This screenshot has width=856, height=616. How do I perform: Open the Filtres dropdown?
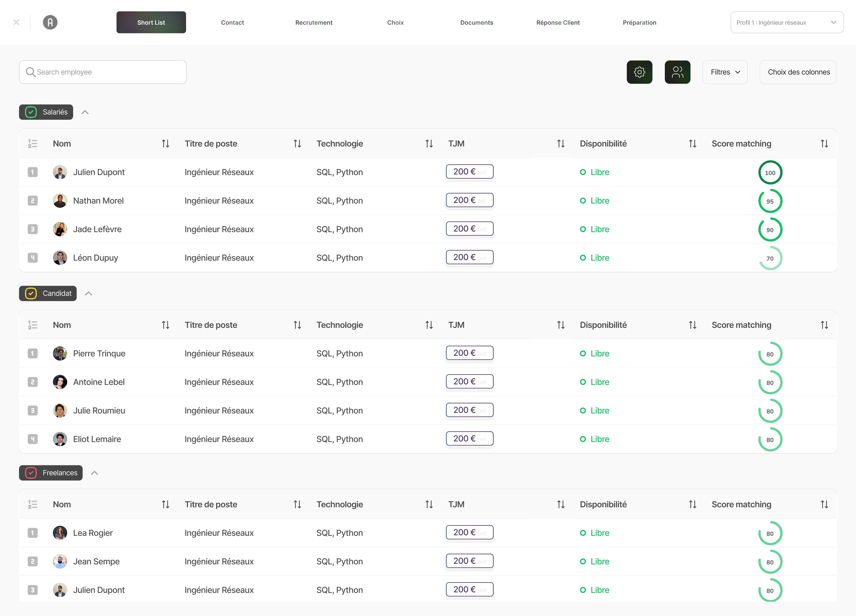tap(725, 72)
